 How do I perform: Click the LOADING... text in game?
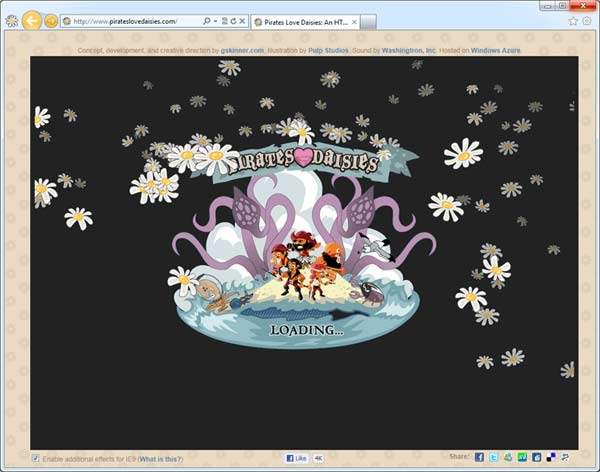click(x=307, y=330)
